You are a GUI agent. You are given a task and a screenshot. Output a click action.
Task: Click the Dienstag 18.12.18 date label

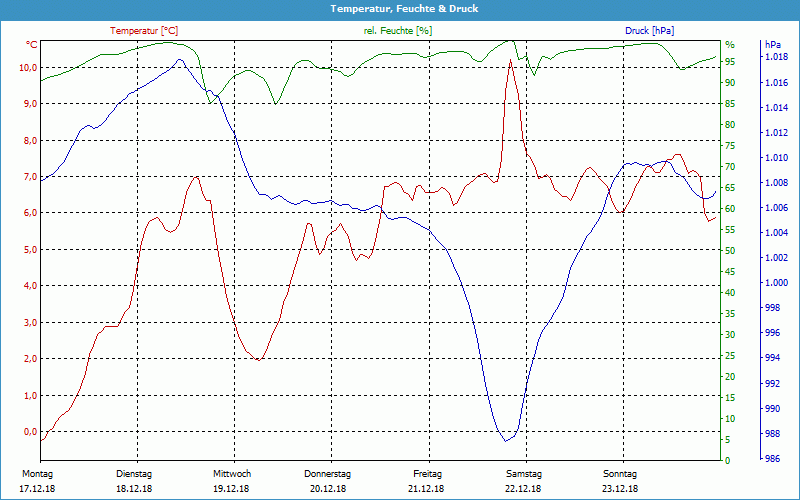click(x=134, y=481)
